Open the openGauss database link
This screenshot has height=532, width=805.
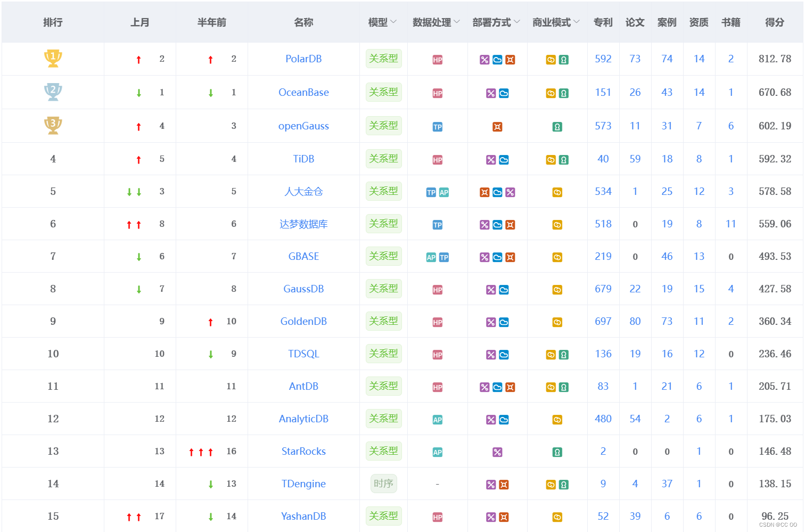tap(303, 126)
